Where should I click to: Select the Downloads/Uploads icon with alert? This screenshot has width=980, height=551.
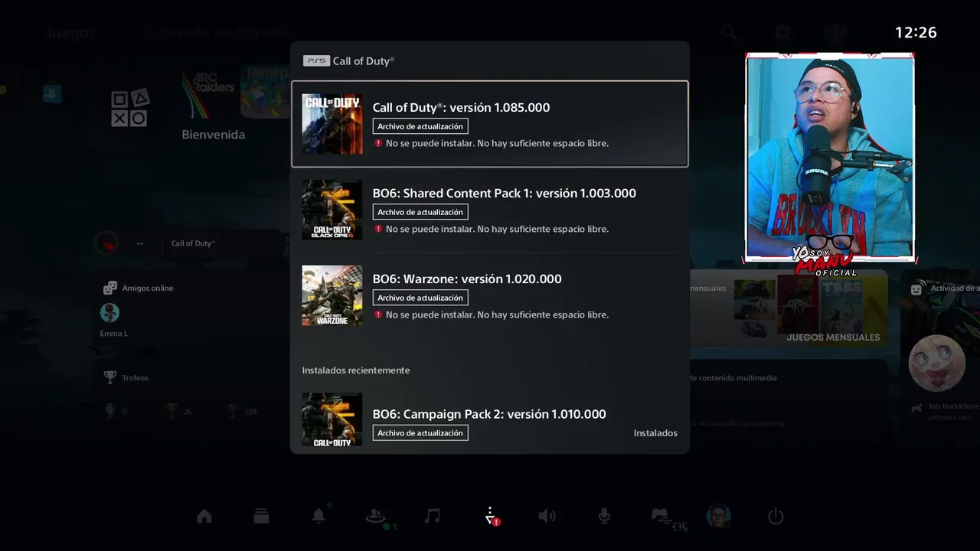click(x=491, y=517)
